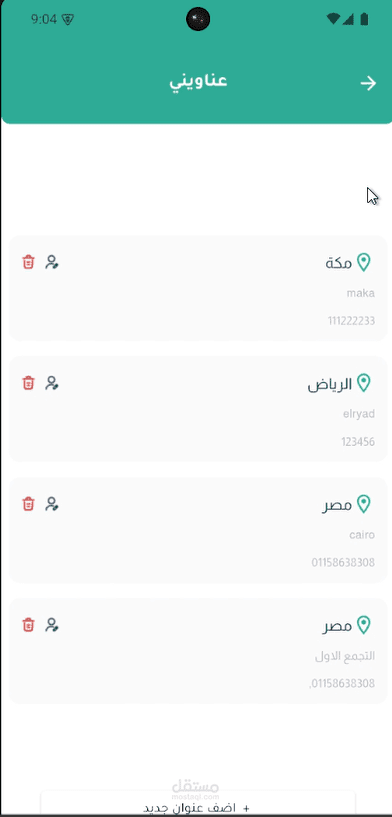Viewport: 392px width, 817px height.
Task: Go back using the header arrow
Action: (x=369, y=83)
